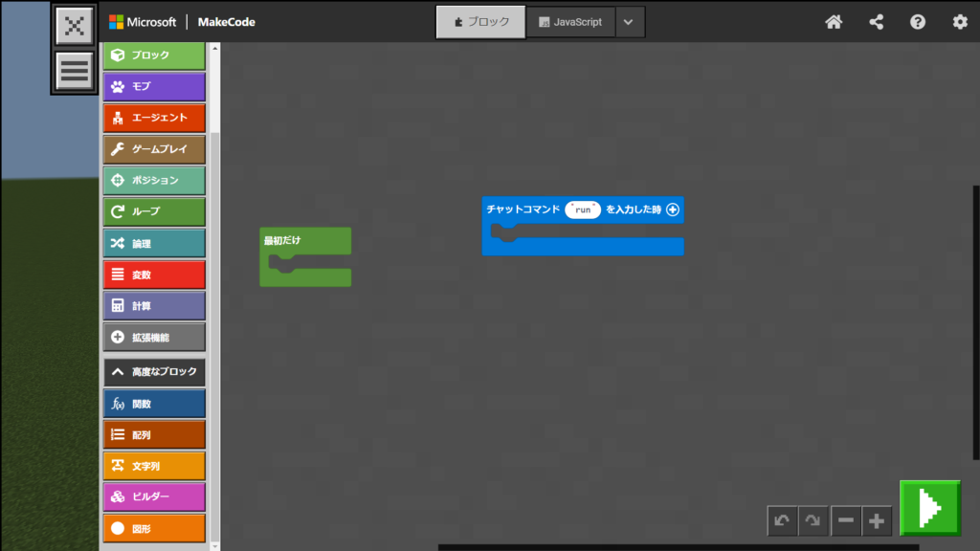This screenshot has width=980, height=551.
Task: Click the redo arrow button
Action: point(813,521)
